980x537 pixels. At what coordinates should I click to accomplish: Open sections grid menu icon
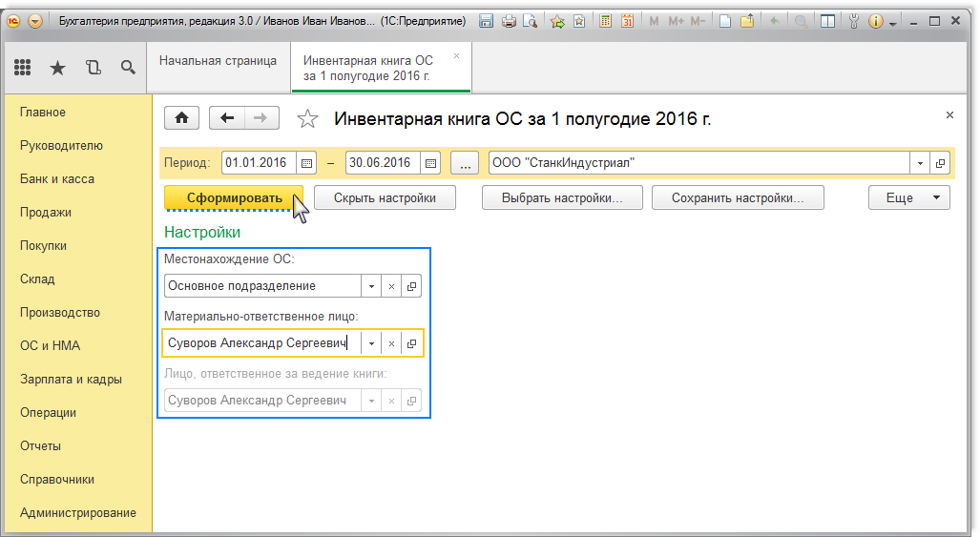pyautogui.click(x=23, y=68)
